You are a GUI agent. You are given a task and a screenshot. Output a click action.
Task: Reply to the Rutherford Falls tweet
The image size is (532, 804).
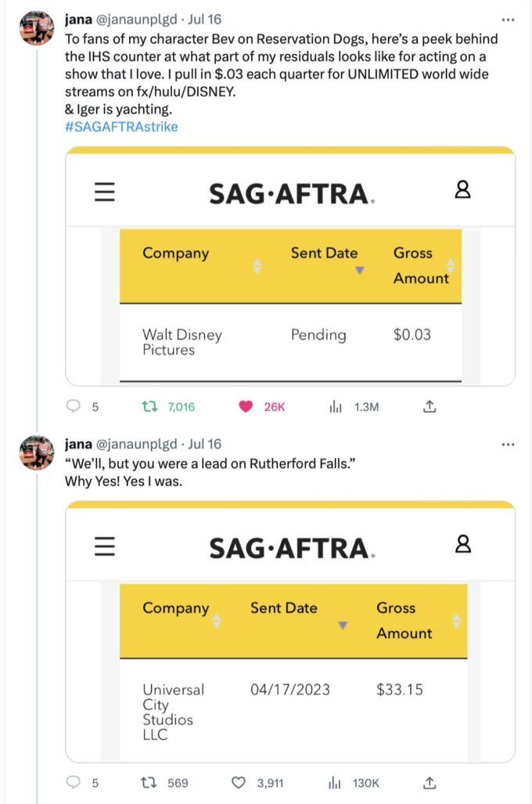[x=74, y=782]
